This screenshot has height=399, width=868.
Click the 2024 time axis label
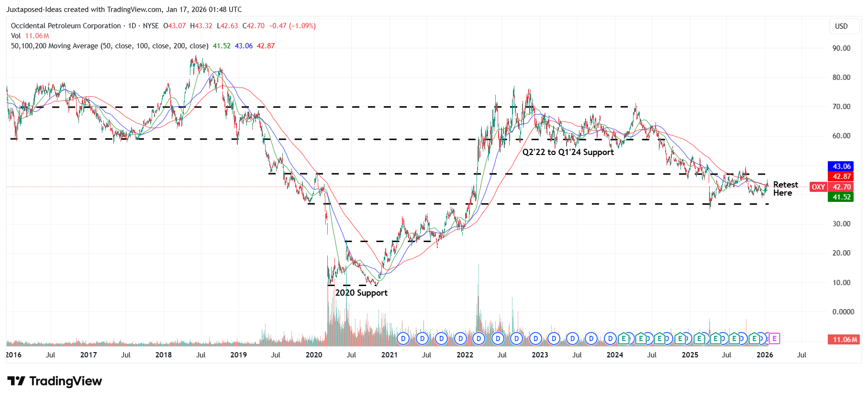pyautogui.click(x=615, y=355)
